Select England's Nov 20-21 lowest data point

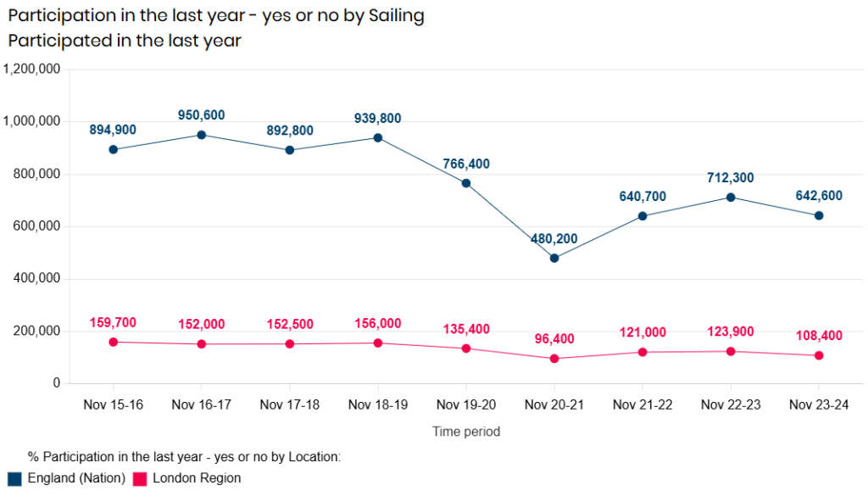554,258
